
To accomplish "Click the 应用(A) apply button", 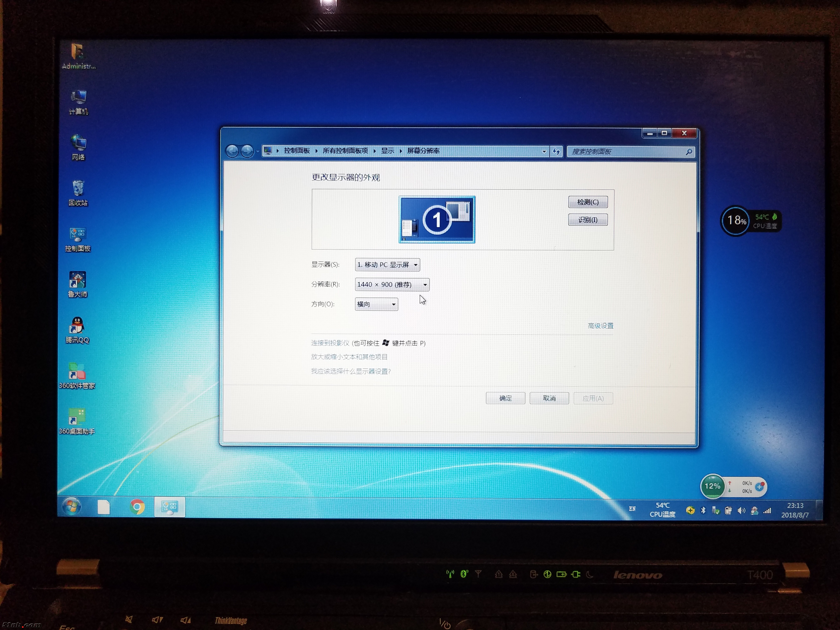I will 593,398.
